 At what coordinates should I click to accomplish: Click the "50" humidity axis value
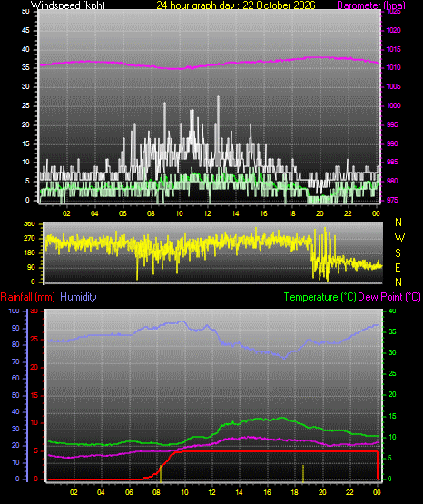[x=15, y=395]
